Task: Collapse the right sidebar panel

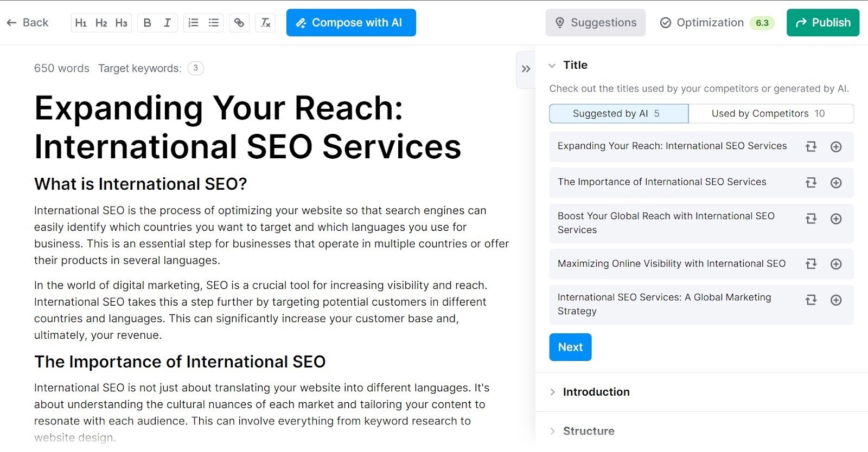Action: point(526,69)
